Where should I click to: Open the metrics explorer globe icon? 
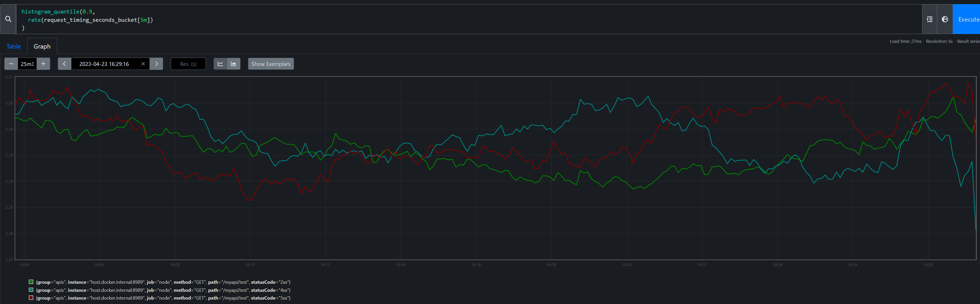point(945,19)
